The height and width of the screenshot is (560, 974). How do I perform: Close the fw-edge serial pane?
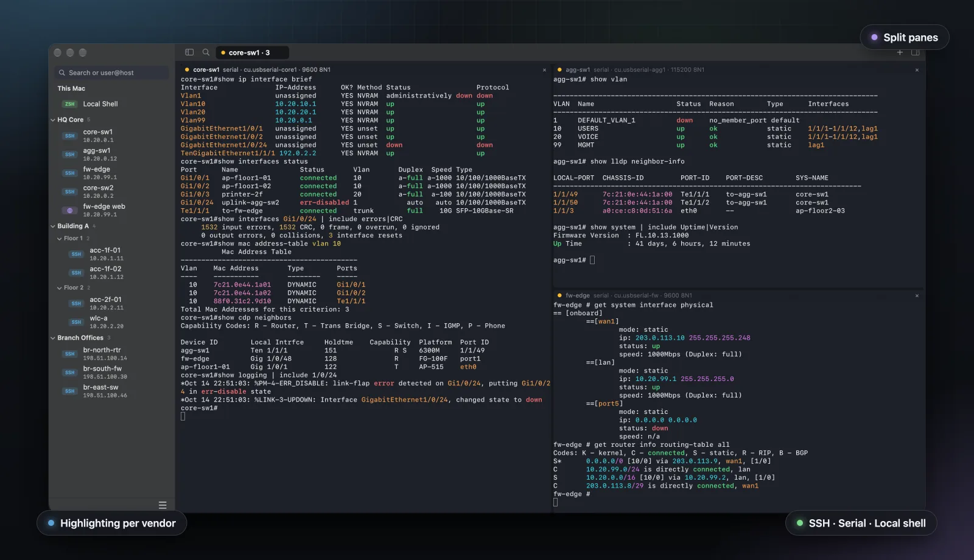(917, 296)
